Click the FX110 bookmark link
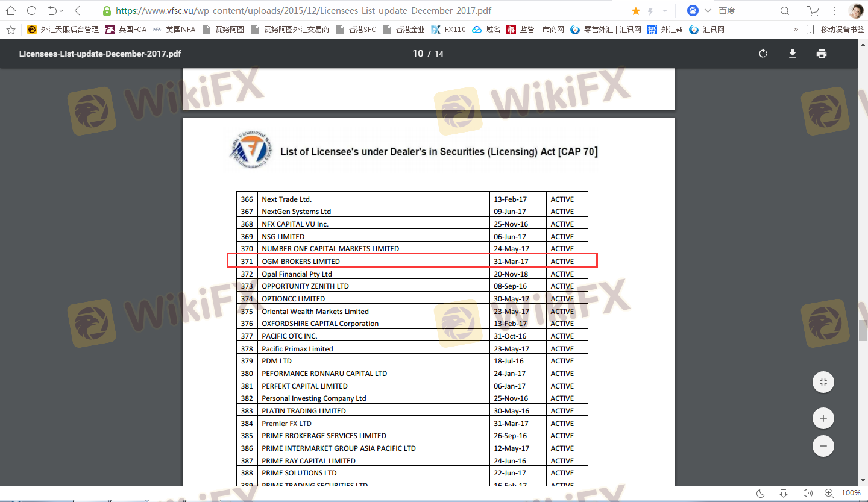 448,29
